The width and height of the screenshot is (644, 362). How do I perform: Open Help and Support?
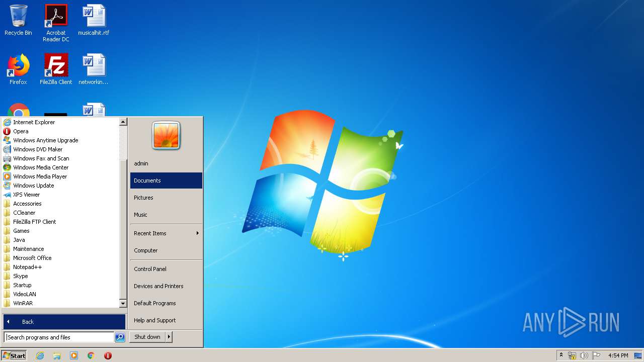[x=166, y=320]
